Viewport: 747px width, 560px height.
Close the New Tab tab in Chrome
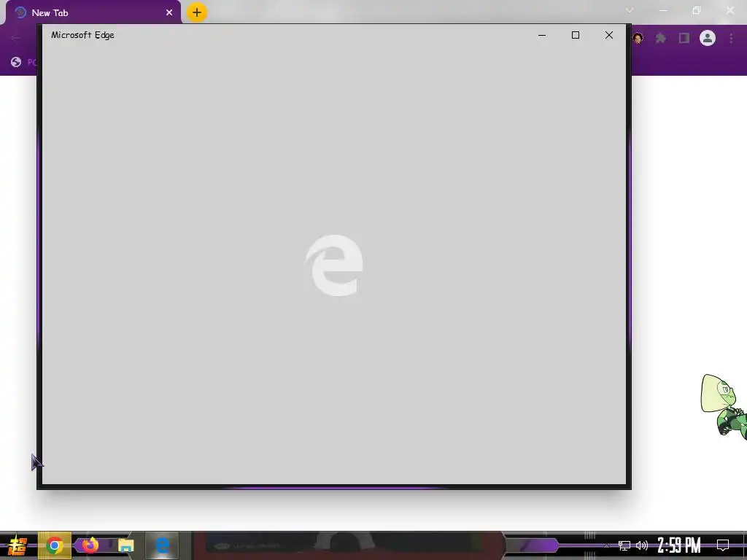(169, 13)
